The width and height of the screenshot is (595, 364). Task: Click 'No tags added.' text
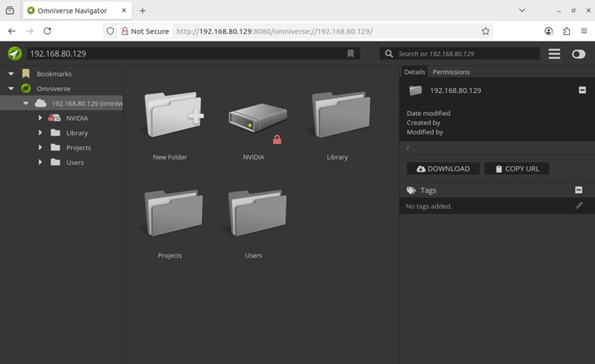point(429,206)
